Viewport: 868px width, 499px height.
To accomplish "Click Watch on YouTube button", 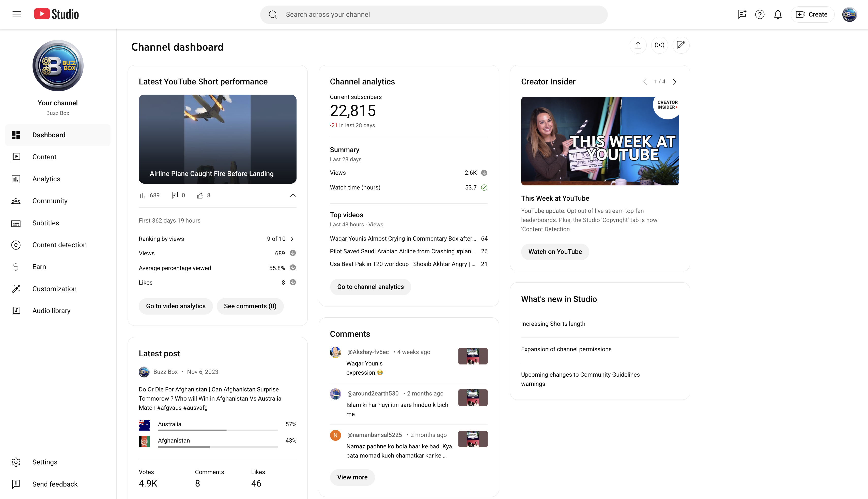I will tap(555, 252).
